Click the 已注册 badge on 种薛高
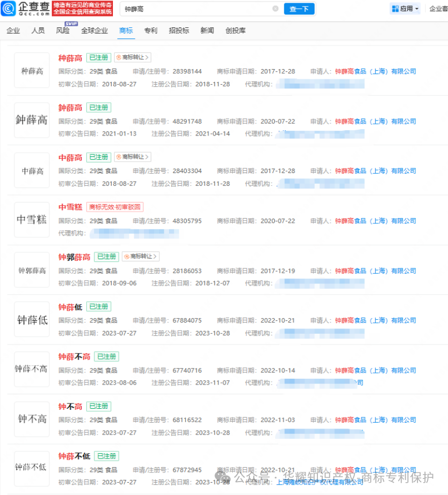448x495 pixels. coord(98,57)
